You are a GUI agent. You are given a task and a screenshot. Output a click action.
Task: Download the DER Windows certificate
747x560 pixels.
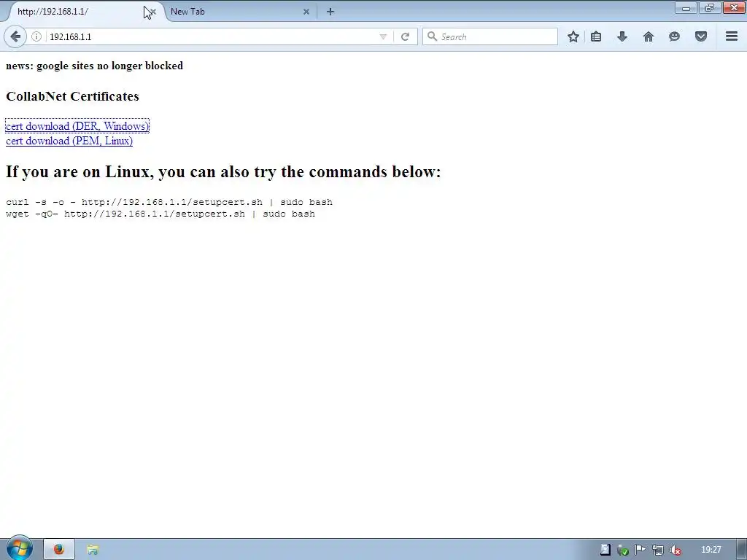click(77, 126)
